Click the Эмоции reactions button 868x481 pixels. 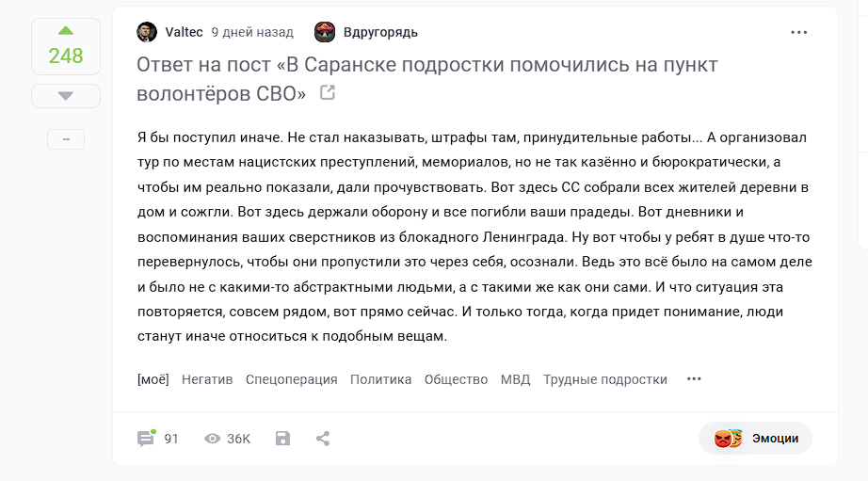pyautogui.click(x=756, y=438)
